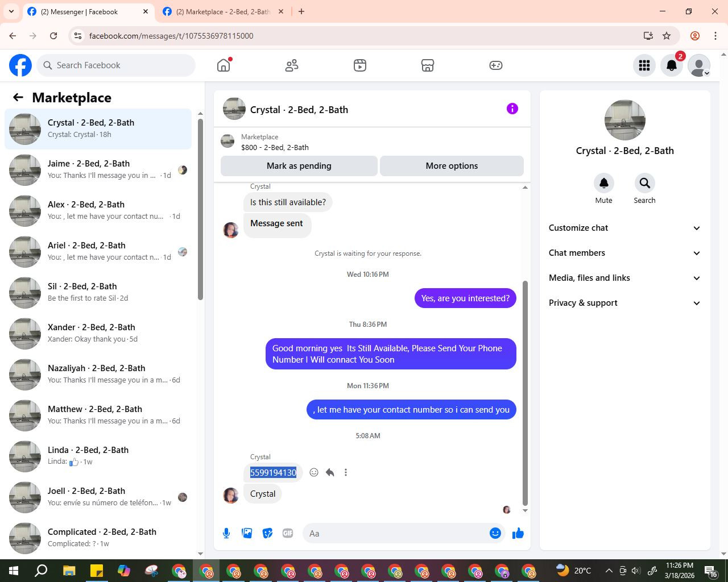
Task: Record a voice clip microphone icon
Action: coord(226,533)
